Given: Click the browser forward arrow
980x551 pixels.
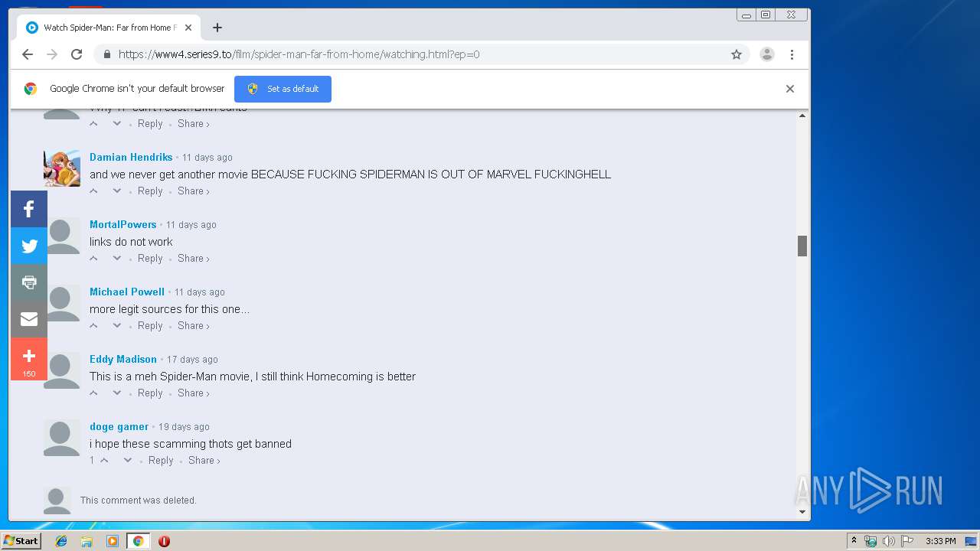Looking at the screenshot, I should click(x=52, y=54).
